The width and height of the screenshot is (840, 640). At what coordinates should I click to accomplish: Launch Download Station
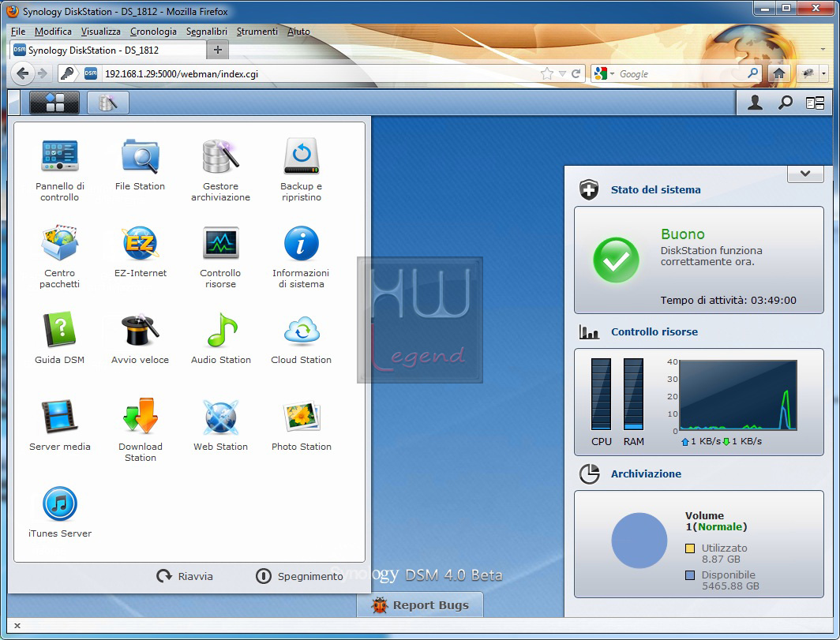pos(141,429)
